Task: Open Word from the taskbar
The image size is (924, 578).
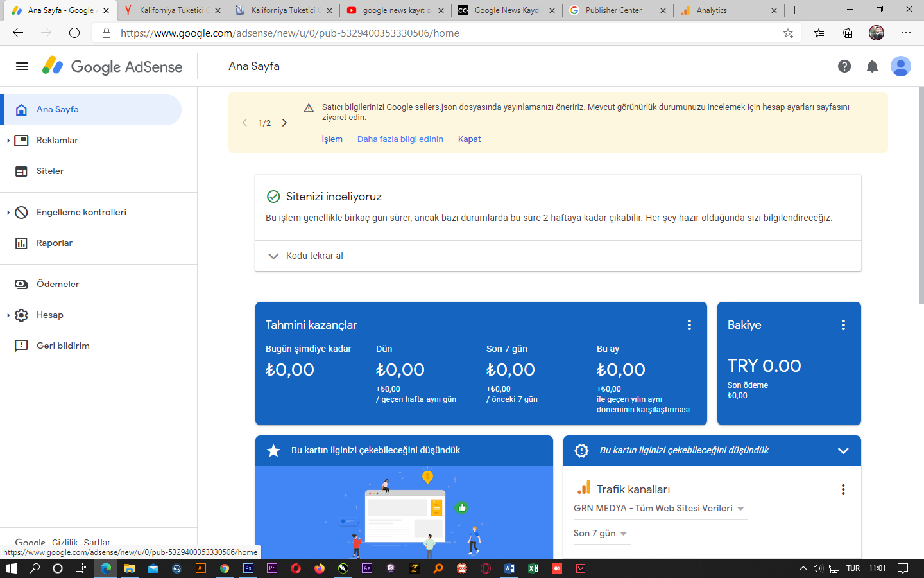Action: (x=509, y=568)
